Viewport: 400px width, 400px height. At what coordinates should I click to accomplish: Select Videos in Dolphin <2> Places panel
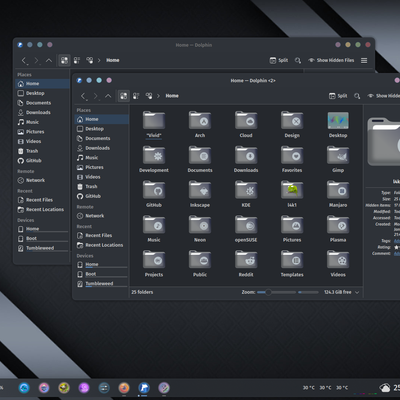pos(102,177)
